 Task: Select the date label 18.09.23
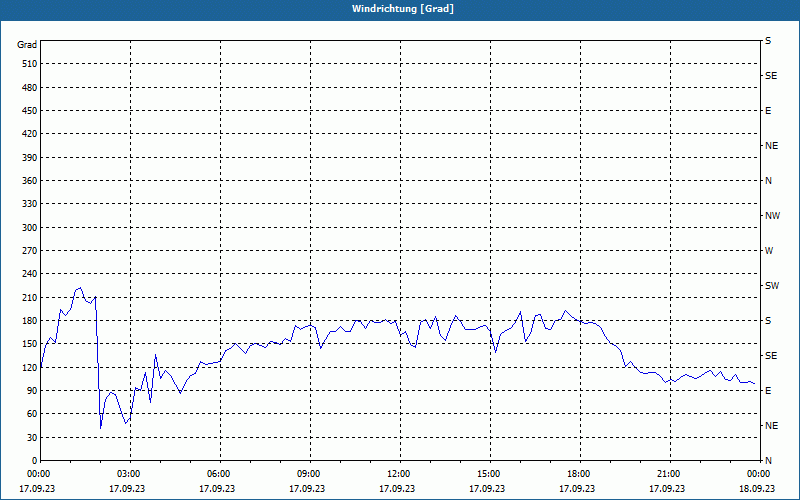(x=757, y=489)
